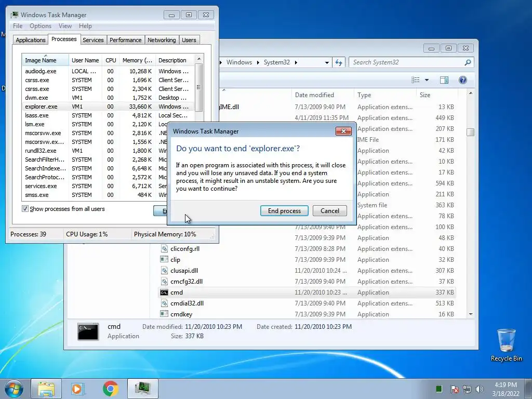Viewport: 532px width, 399px height.
Task: Switch to the Performance tab
Action: point(126,40)
